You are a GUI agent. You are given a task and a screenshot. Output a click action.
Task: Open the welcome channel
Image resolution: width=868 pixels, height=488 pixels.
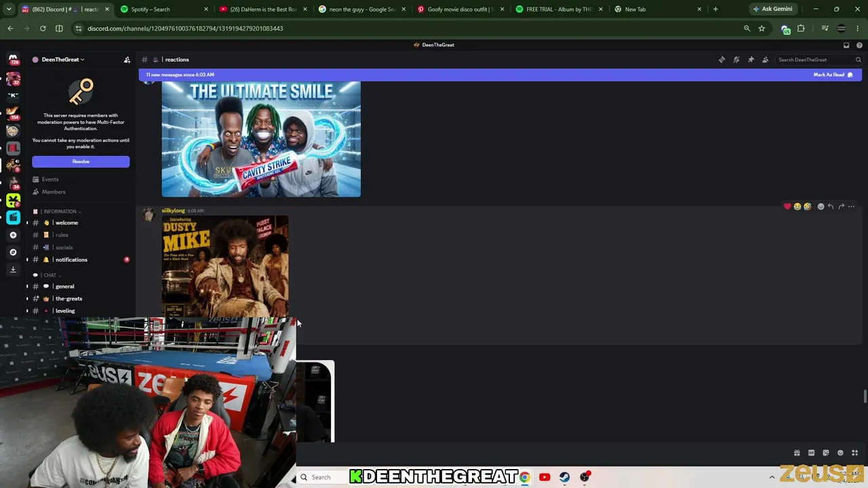coord(81,223)
